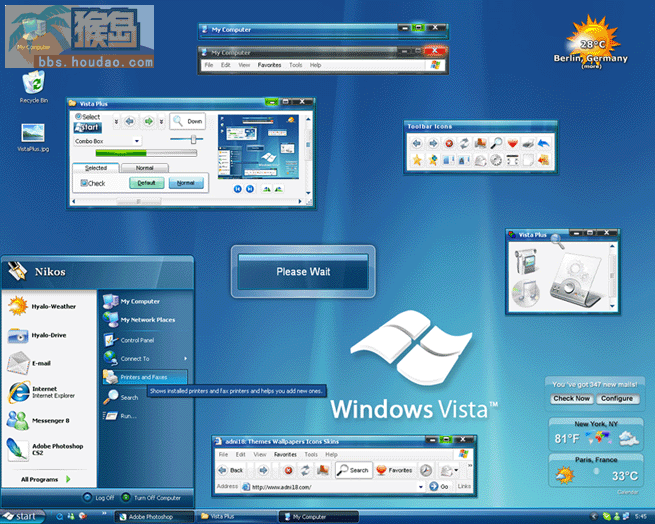The width and height of the screenshot is (655, 524).
Task: Switch to the Selected tab
Action: pyautogui.click(x=96, y=168)
